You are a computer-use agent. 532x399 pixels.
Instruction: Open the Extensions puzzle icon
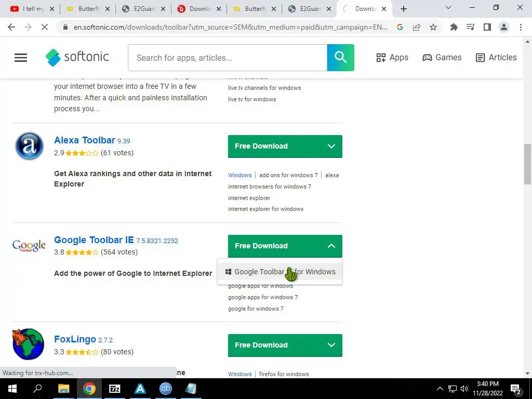point(454,27)
